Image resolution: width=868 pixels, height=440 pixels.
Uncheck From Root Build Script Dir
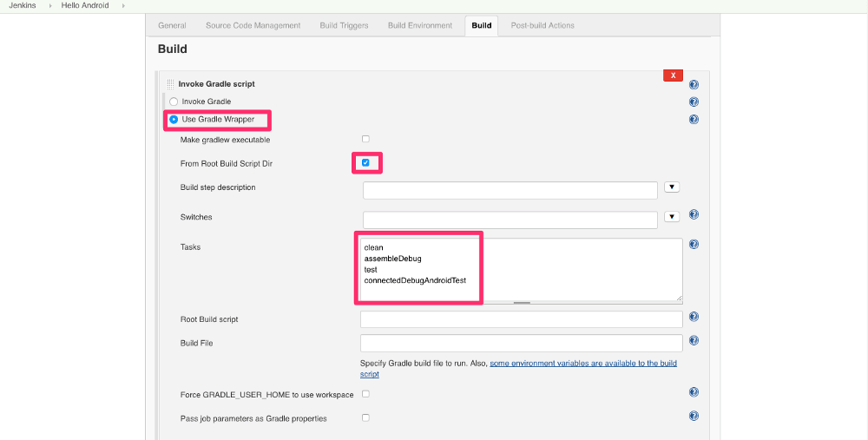tap(365, 162)
